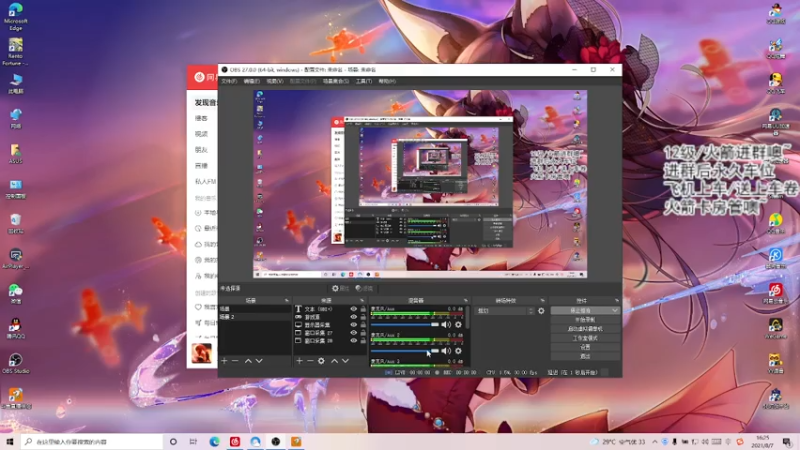Add a new source with the plus icon
The image size is (800, 450).
pos(299,361)
